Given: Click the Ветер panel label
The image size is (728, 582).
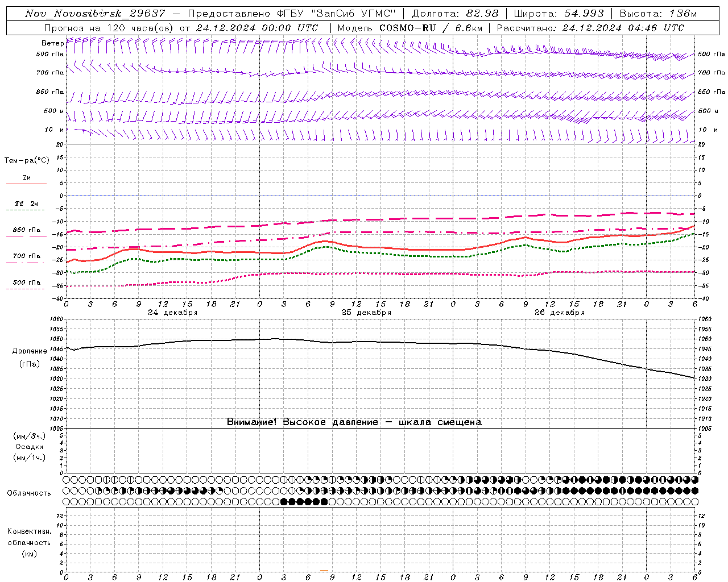Looking at the screenshot, I should (52, 43).
